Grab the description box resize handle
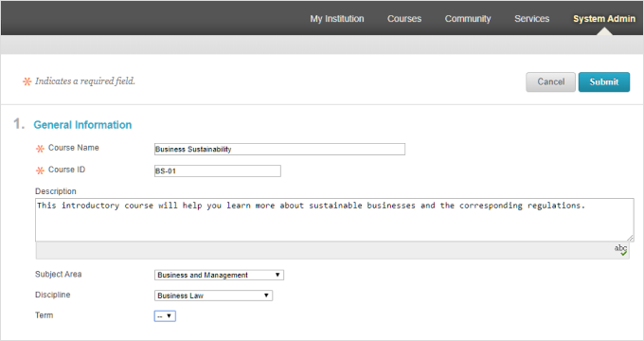This screenshot has height=341, width=644. tap(630, 238)
